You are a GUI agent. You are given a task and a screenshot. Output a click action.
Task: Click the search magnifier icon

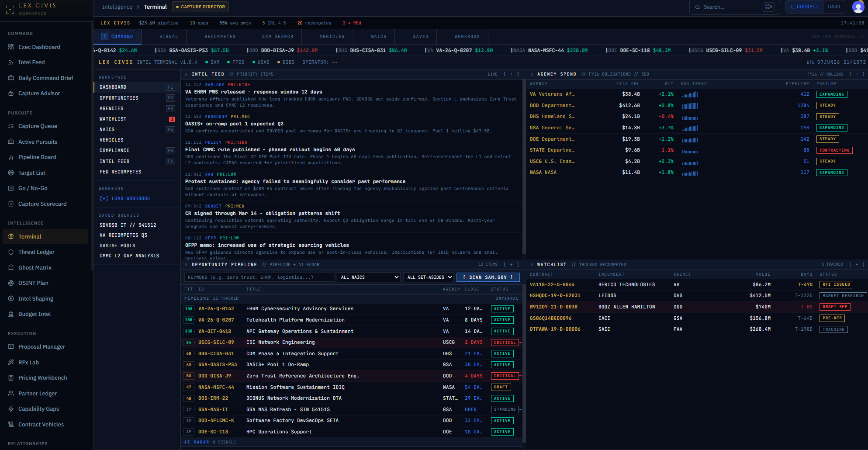pos(698,7)
